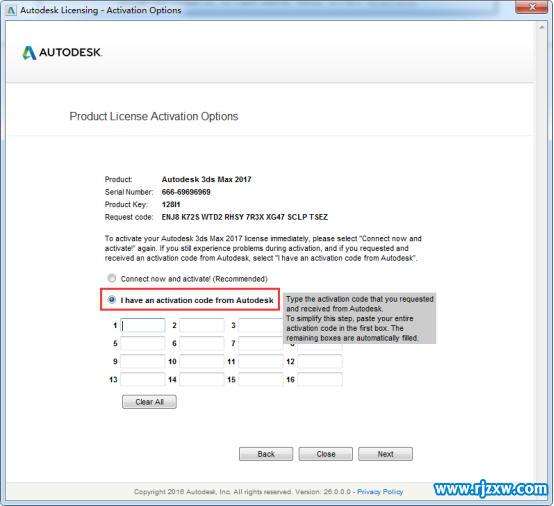
Task: Click activation code input box 15
Action: (x=261, y=380)
